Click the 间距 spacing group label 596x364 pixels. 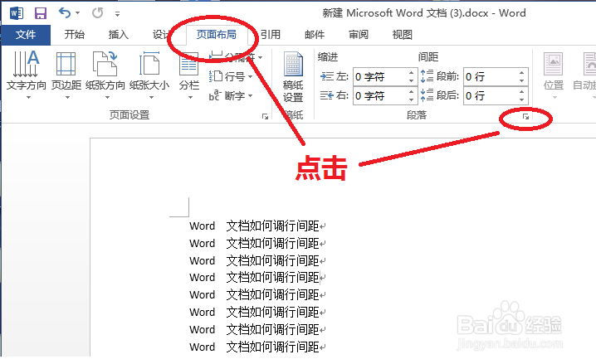[x=428, y=57]
